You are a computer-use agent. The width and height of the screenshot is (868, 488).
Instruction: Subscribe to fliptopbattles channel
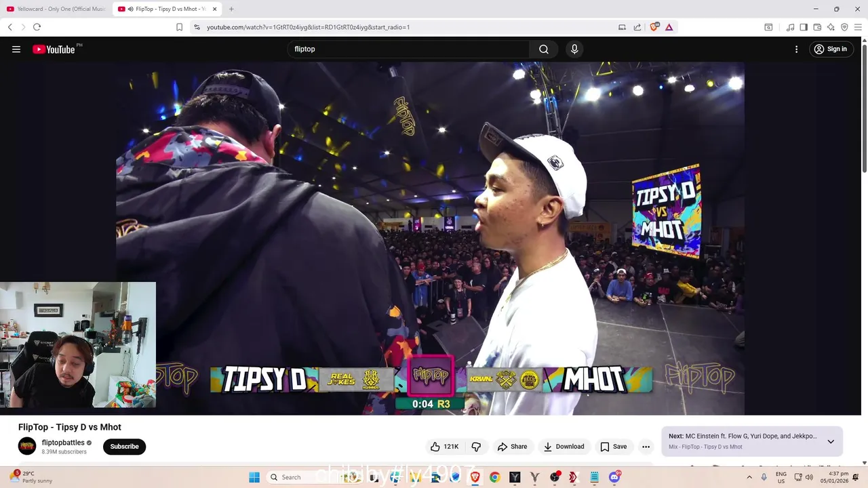124,447
